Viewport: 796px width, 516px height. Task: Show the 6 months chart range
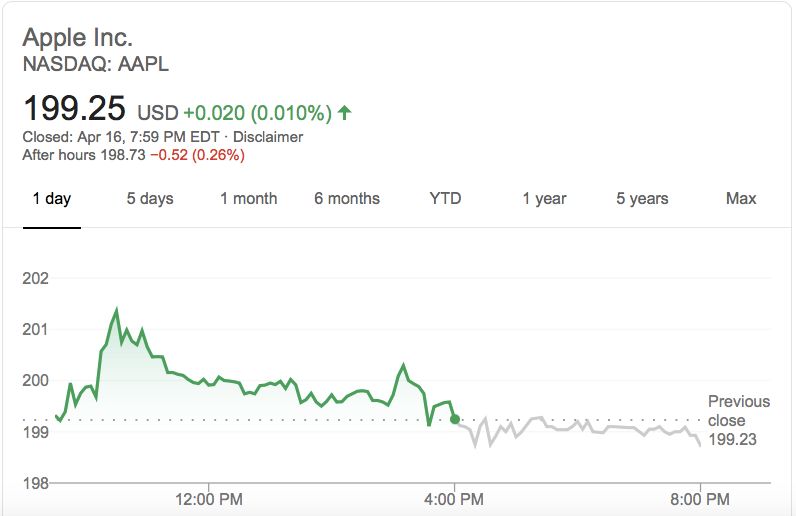(x=347, y=198)
